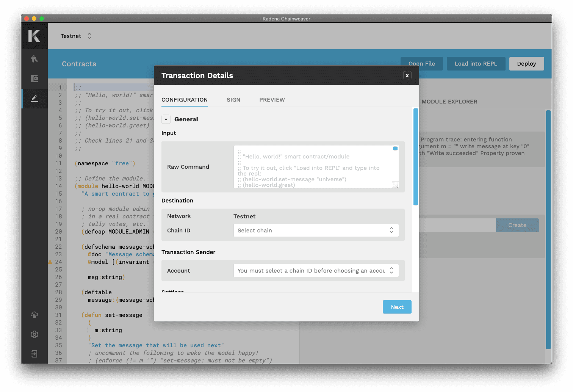Click the Open File button

422,64
